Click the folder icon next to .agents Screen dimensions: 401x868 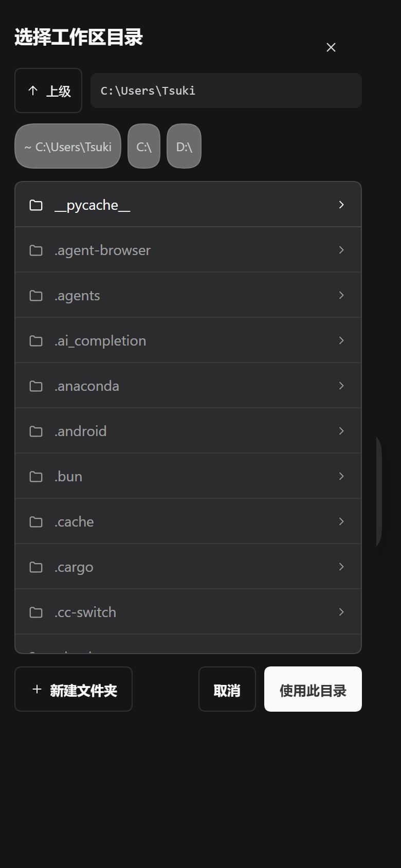[x=36, y=296]
